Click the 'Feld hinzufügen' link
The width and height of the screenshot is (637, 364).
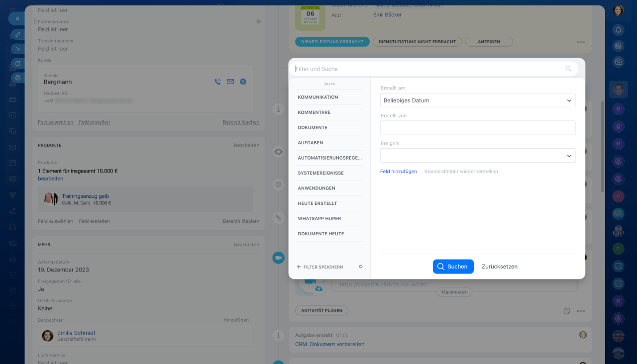(398, 172)
